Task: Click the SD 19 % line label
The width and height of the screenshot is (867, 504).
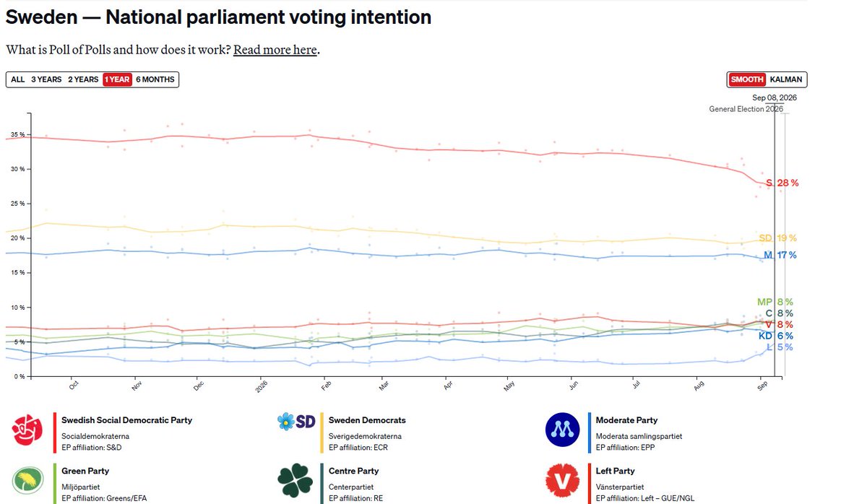Action: coord(777,238)
